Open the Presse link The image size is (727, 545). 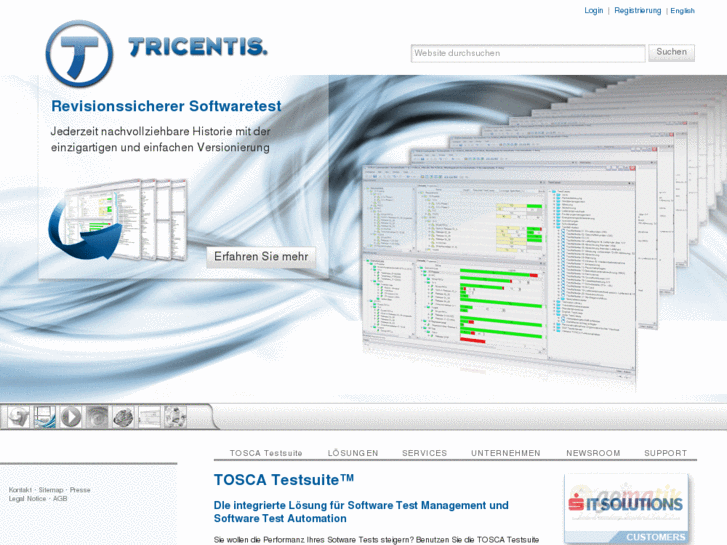(x=80, y=490)
